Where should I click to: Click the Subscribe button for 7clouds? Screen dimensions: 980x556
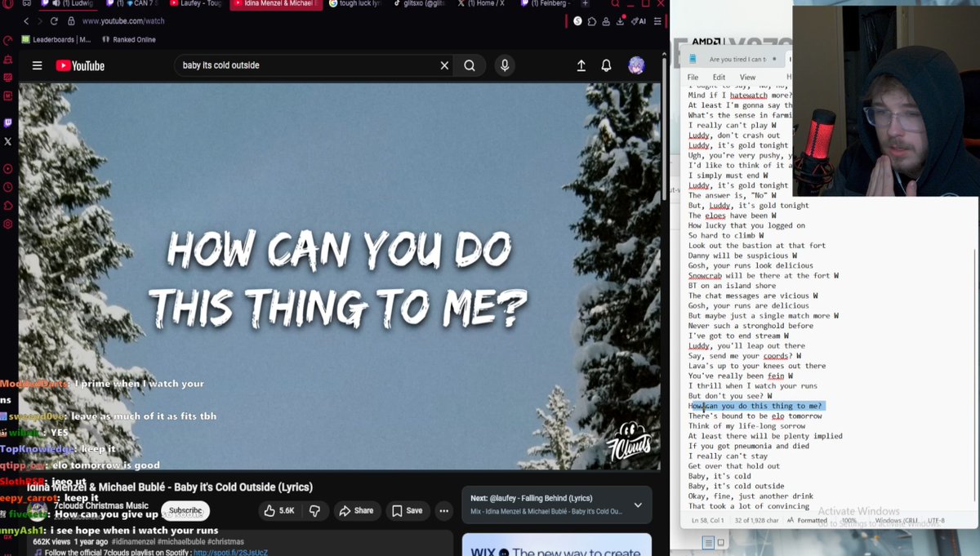click(x=185, y=510)
